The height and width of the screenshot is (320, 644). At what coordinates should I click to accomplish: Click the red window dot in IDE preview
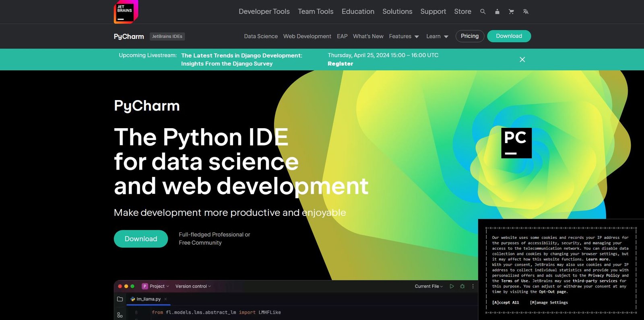tap(120, 286)
